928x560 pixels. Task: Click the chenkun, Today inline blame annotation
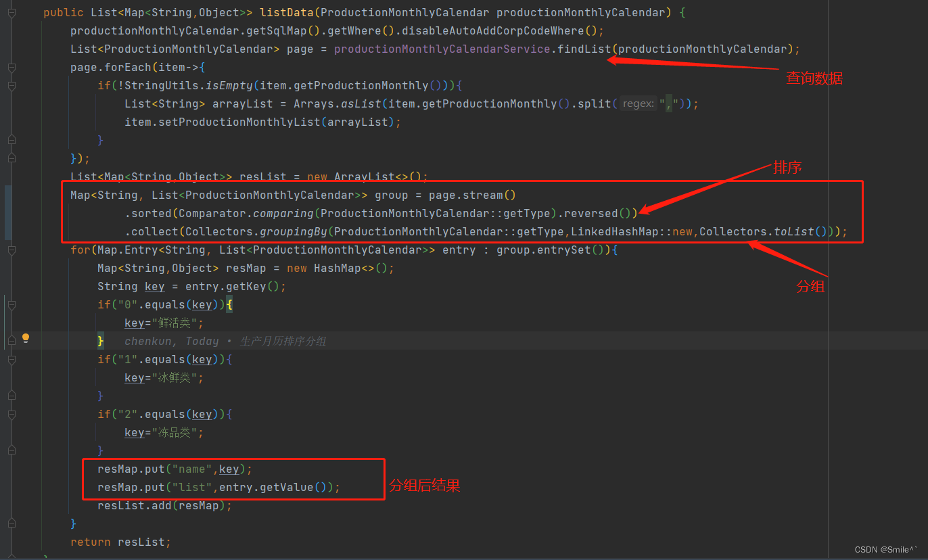(x=225, y=342)
